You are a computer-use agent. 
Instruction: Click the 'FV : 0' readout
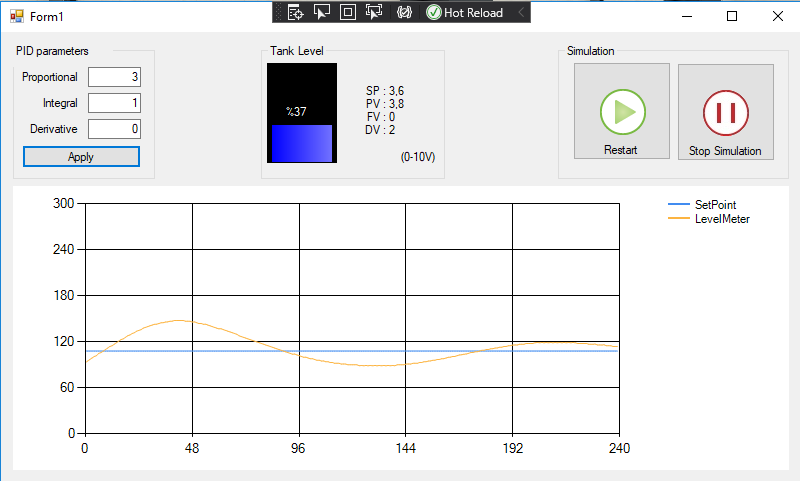(381, 117)
